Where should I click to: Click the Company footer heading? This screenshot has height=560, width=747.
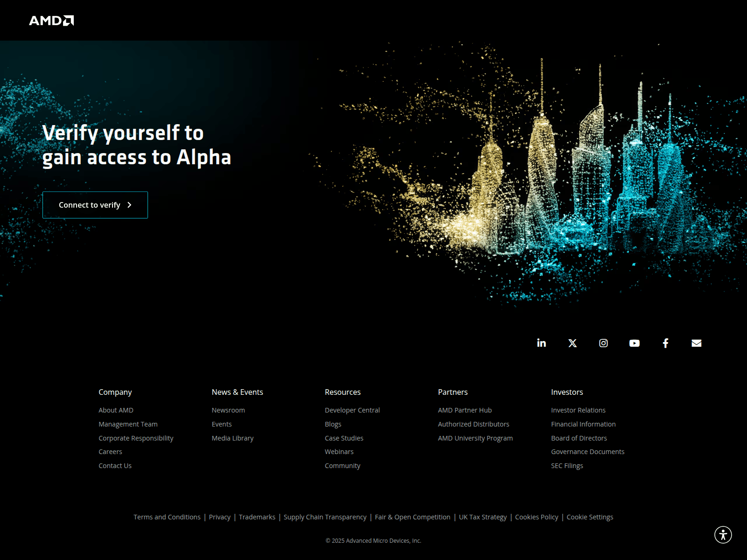coord(115,392)
